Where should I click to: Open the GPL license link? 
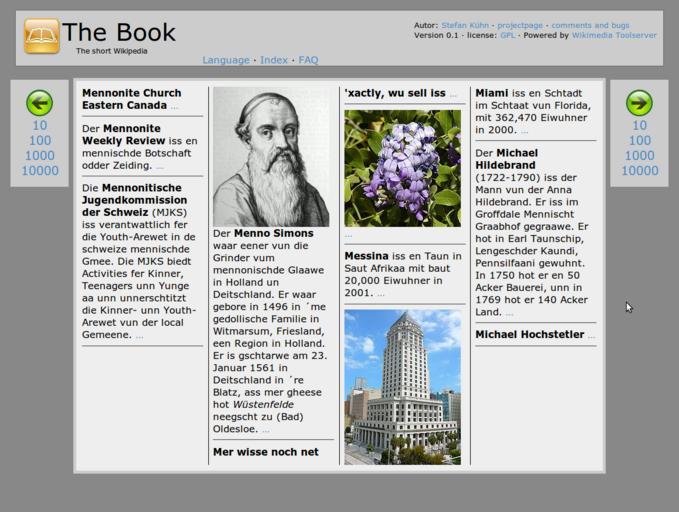[508, 35]
